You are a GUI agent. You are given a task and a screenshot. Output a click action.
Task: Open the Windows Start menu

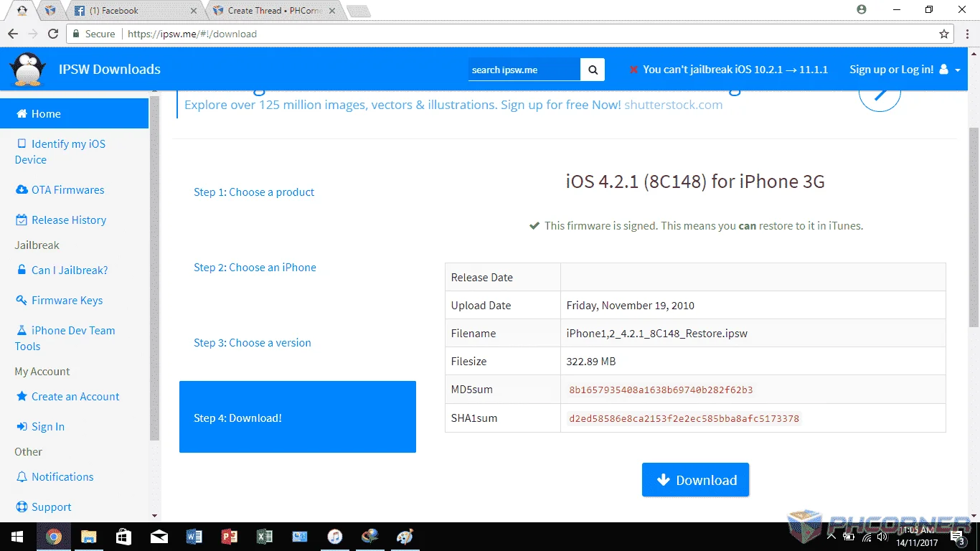coord(17,537)
